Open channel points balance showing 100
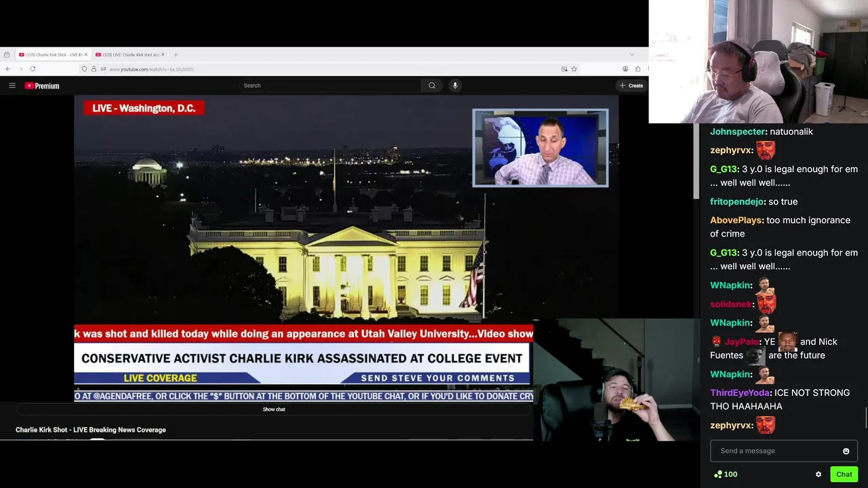Viewport: 868px width, 488px height. [726, 474]
